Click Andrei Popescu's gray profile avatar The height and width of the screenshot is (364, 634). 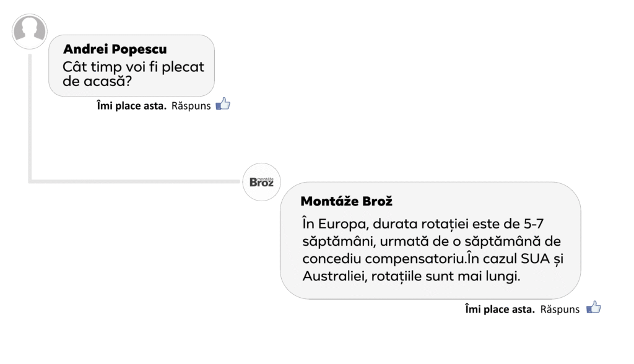[29, 31]
